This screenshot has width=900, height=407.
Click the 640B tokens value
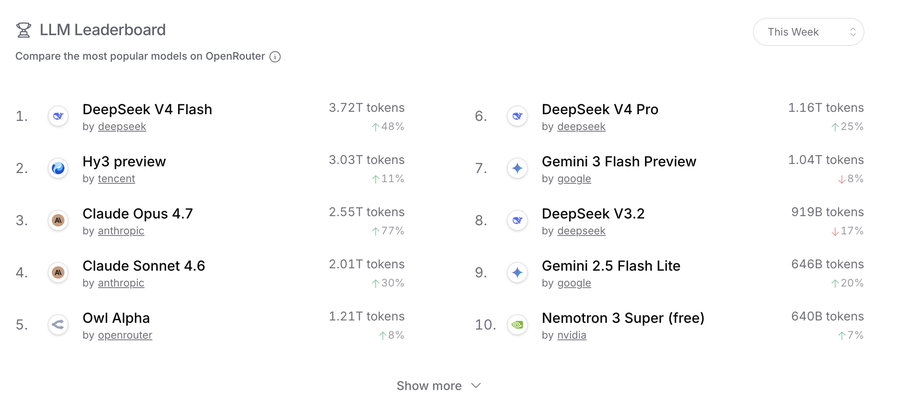[828, 317]
